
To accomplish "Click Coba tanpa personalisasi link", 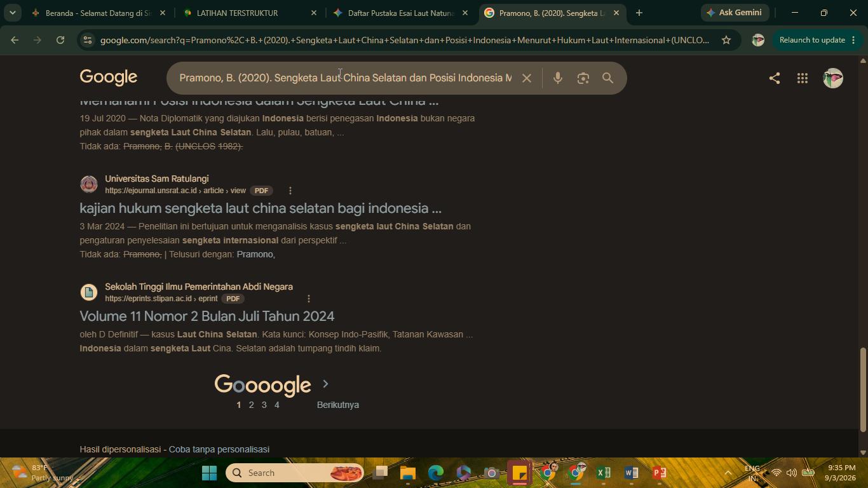I will click(x=219, y=449).
